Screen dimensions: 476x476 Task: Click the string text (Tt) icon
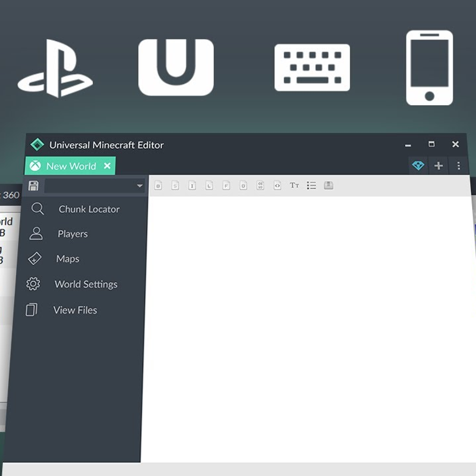(x=294, y=186)
